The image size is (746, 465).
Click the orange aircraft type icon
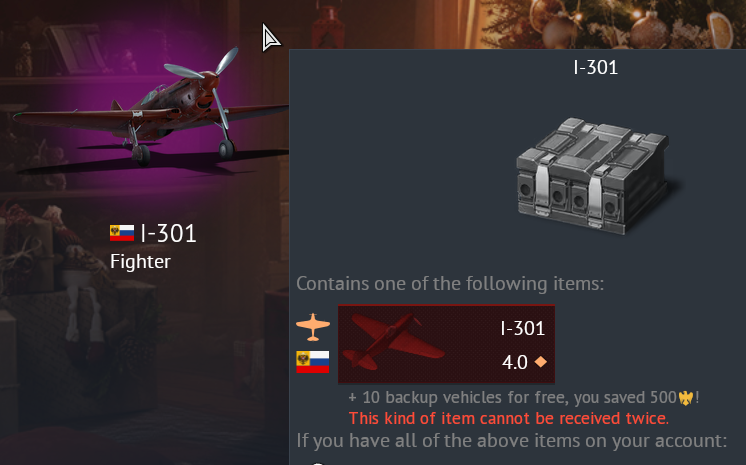[x=313, y=326]
